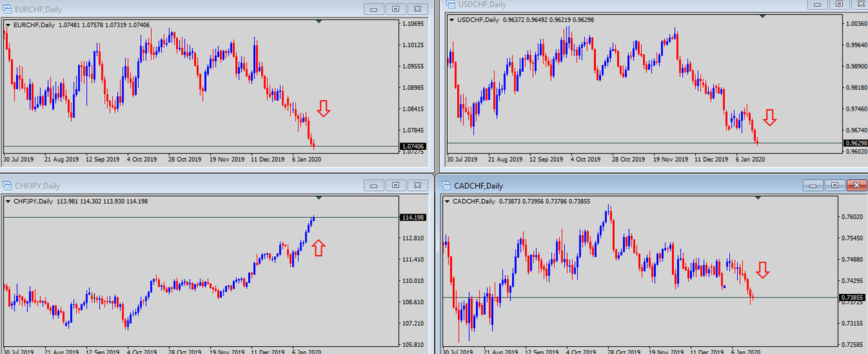
Task: Click the CHFJPY,Daily window title icon
Action: (9, 185)
